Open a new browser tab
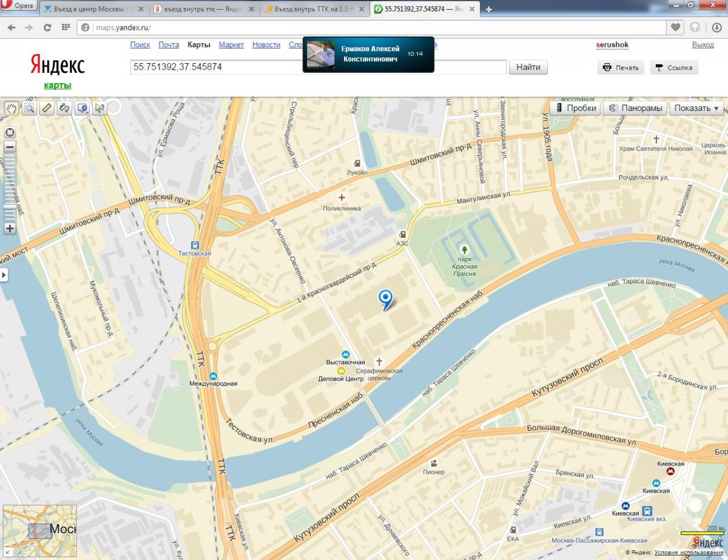The height and width of the screenshot is (560, 728). [489, 9]
